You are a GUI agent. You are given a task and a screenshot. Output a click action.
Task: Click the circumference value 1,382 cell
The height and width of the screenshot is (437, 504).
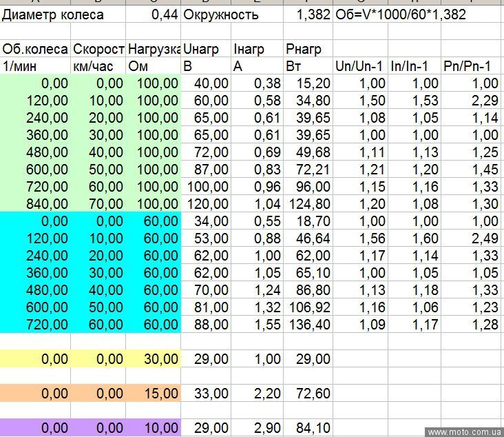pyautogui.click(x=313, y=14)
